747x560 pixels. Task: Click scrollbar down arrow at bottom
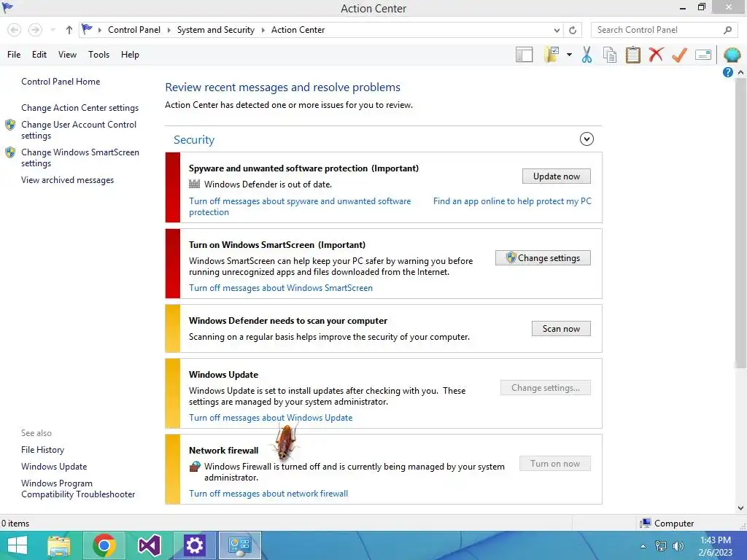pyautogui.click(x=740, y=508)
